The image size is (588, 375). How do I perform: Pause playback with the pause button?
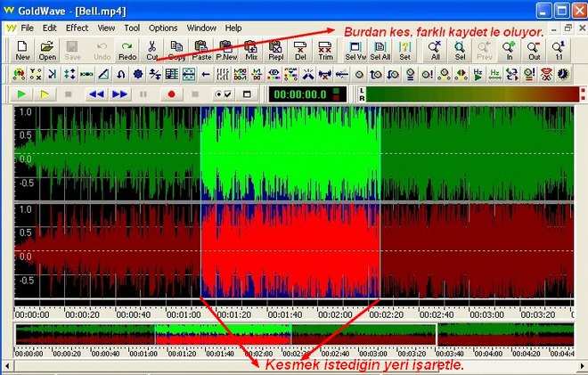143,94
